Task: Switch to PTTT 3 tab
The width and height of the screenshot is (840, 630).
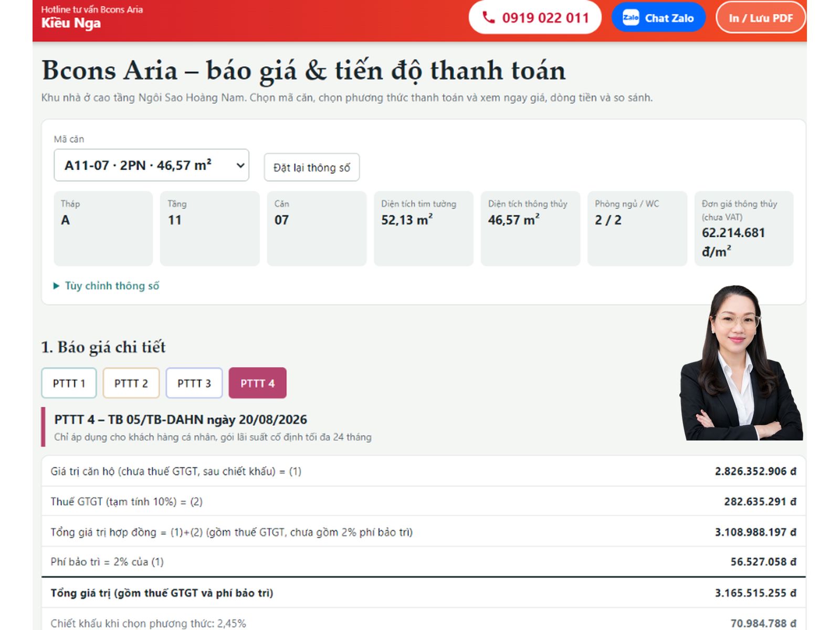Action: coord(194,383)
